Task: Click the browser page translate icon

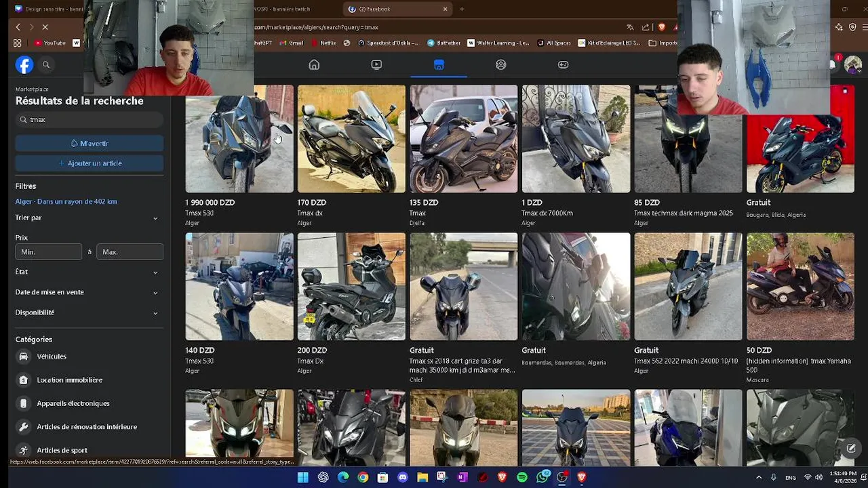Action: 630,27
